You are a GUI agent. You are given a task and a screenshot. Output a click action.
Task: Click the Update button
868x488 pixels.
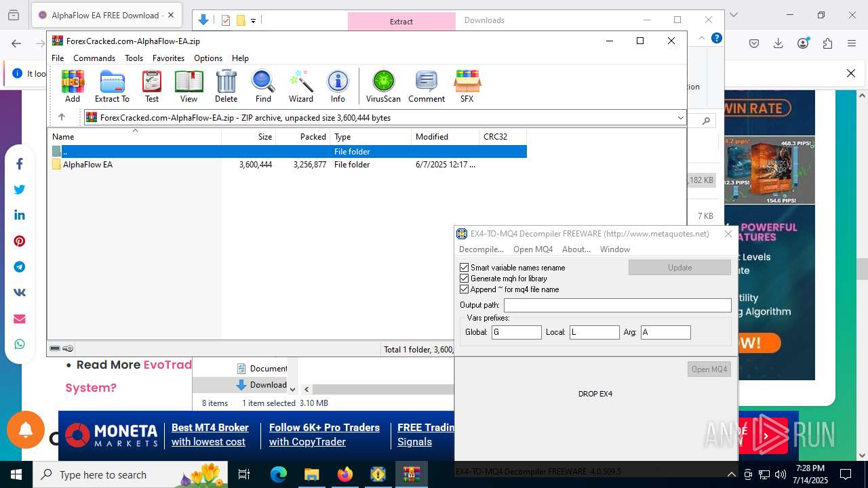pos(679,268)
